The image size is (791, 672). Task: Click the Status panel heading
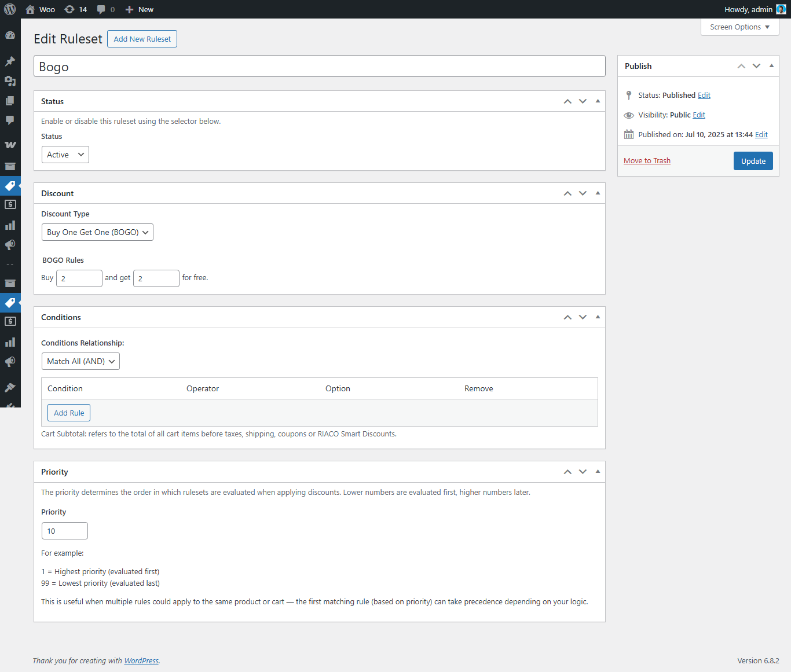tap(52, 101)
